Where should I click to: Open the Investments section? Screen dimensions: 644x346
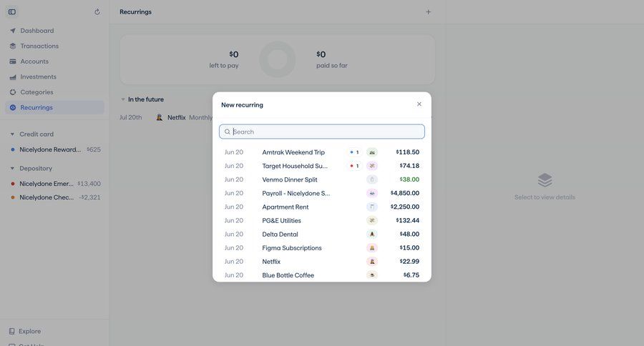tap(54, 76)
